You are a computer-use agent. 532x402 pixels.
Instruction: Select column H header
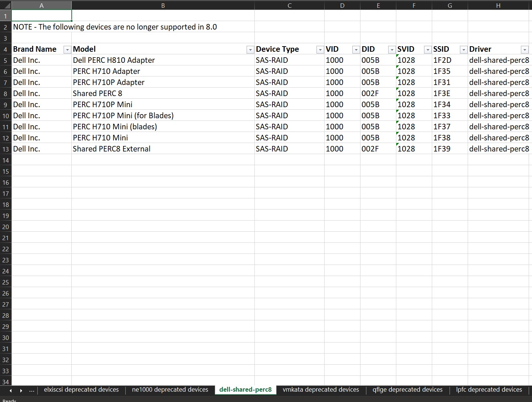tap(498, 5)
